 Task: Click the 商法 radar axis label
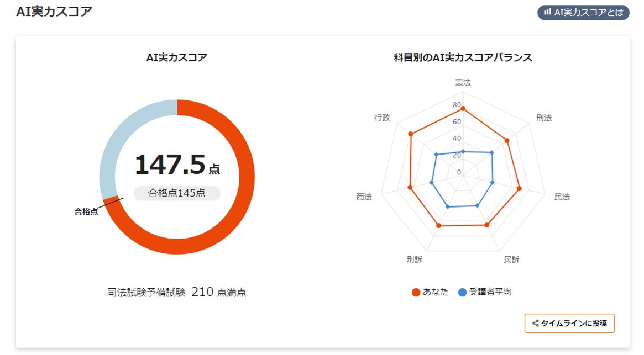(x=364, y=197)
